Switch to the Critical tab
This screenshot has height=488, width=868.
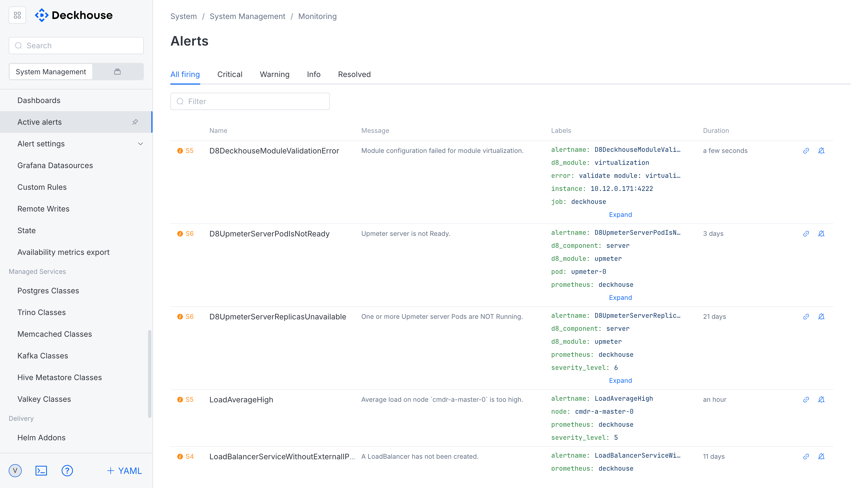pyautogui.click(x=230, y=75)
